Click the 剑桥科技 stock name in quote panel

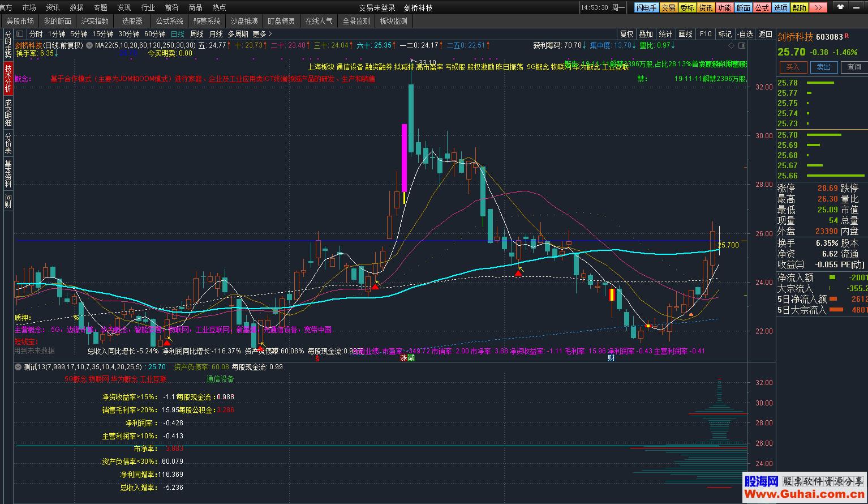point(795,37)
